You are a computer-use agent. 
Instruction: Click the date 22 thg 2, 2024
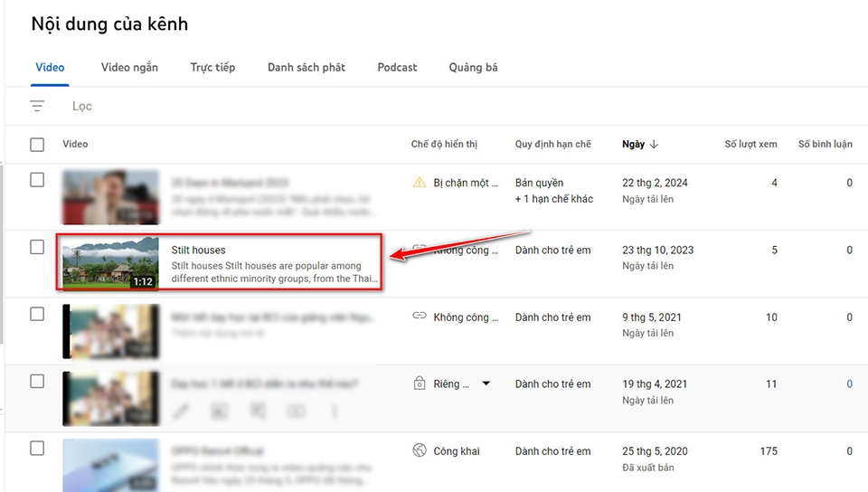click(x=655, y=183)
